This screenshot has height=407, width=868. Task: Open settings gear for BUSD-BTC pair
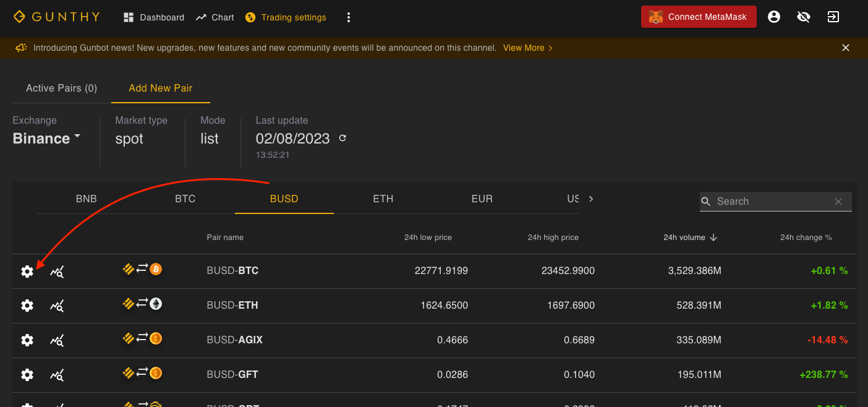click(x=27, y=271)
